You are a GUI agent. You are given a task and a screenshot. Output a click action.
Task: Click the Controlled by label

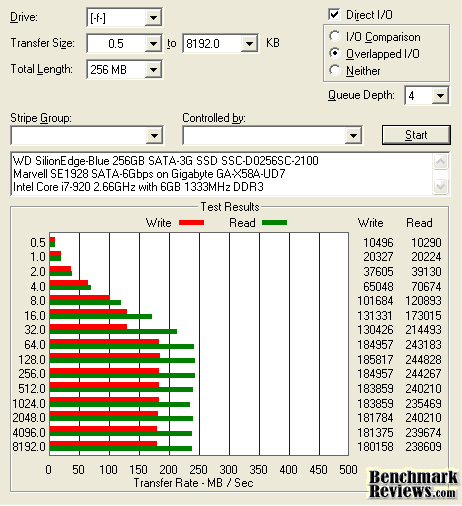[214, 118]
